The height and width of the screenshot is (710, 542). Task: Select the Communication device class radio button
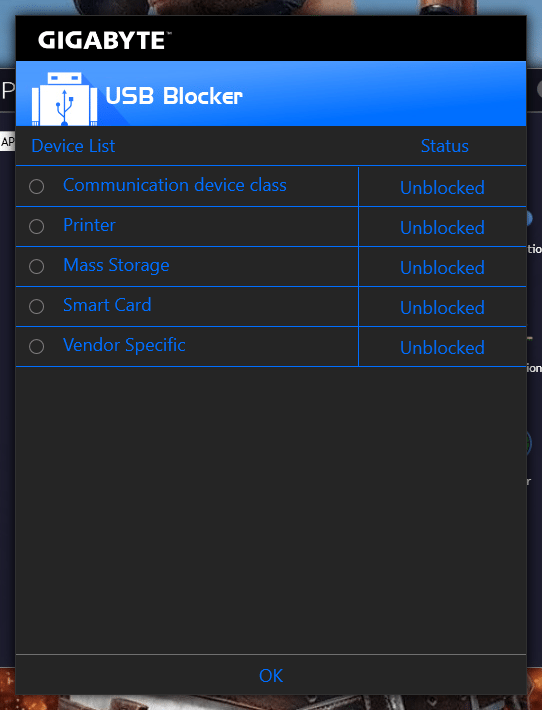click(36, 187)
